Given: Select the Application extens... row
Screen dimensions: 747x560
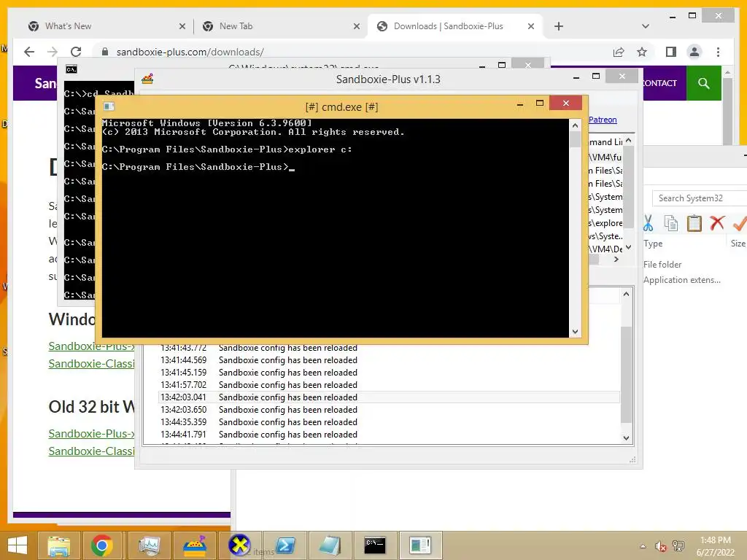Looking at the screenshot, I should coord(682,280).
